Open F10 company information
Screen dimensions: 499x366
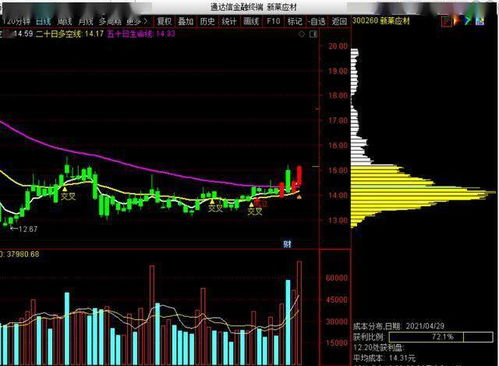[273, 21]
